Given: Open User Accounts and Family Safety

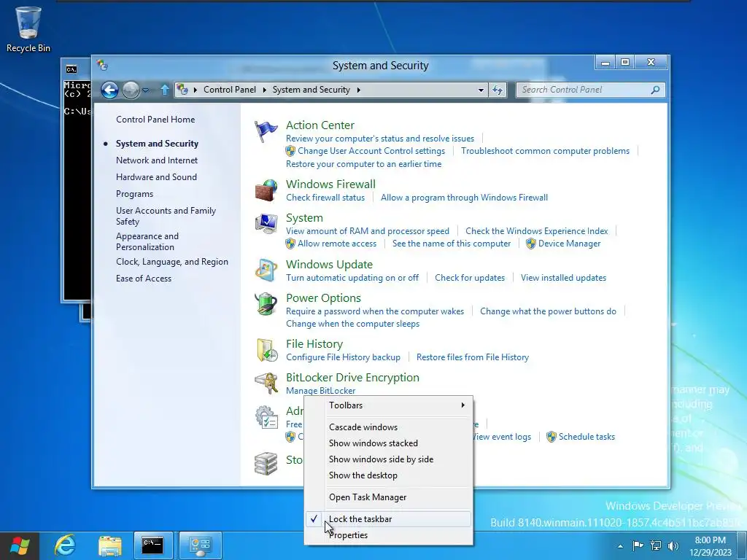Looking at the screenshot, I should [166, 216].
